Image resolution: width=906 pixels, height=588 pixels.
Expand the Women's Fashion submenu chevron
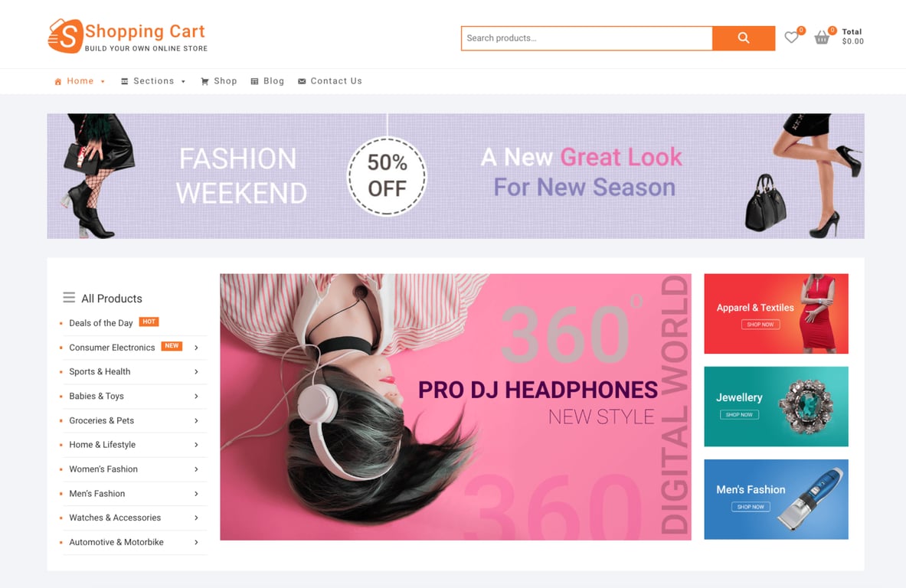tap(197, 469)
